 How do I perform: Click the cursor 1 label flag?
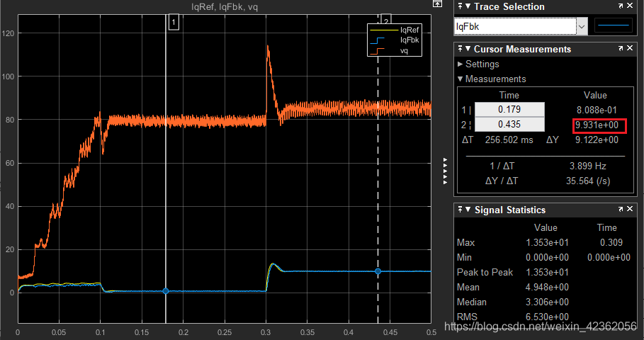pyautogui.click(x=174, y=22)
